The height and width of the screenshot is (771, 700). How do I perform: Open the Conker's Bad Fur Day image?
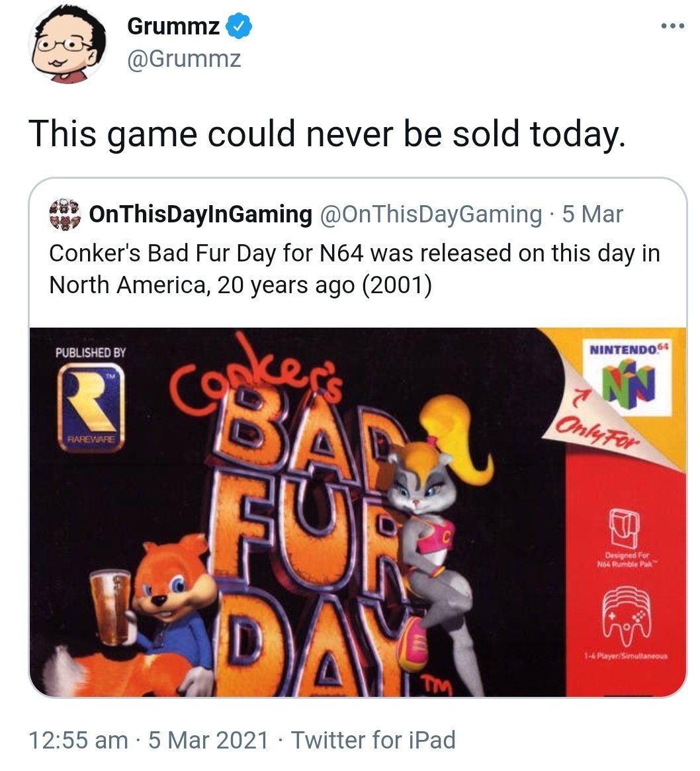tap(358, 512)
